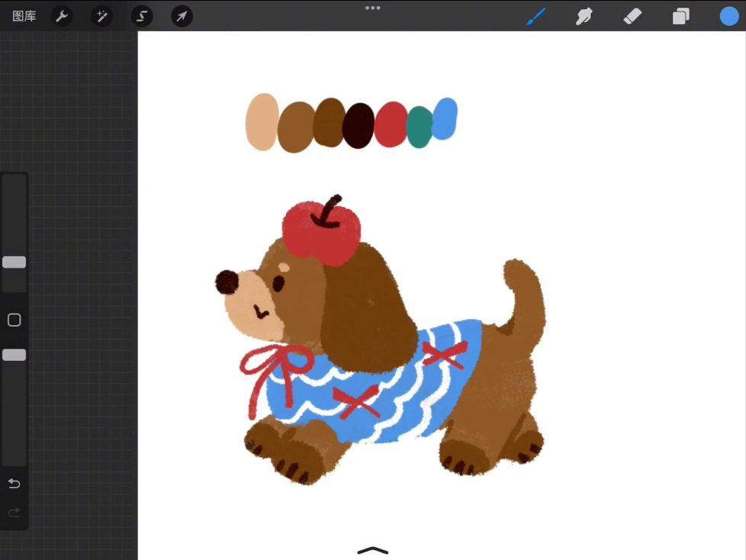
Task: Click the dog's black nose
Action: pos(227,282)
